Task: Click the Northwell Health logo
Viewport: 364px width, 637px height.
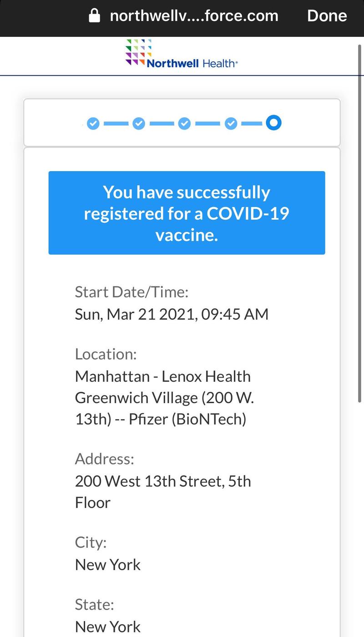Action: (182, 54)
